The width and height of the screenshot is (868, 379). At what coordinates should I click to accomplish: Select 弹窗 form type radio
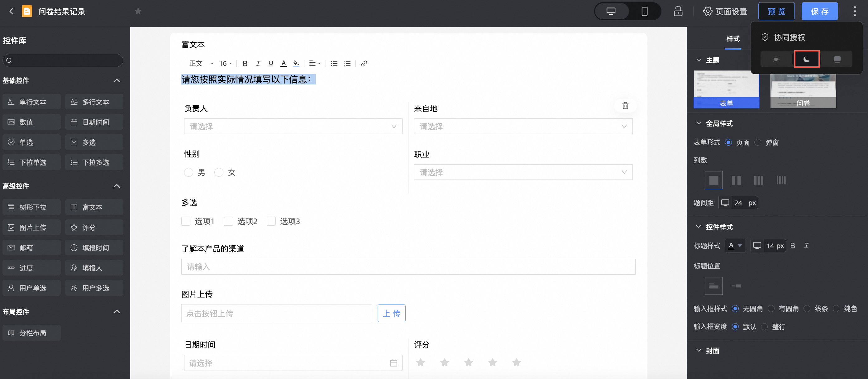coord(757,142)
